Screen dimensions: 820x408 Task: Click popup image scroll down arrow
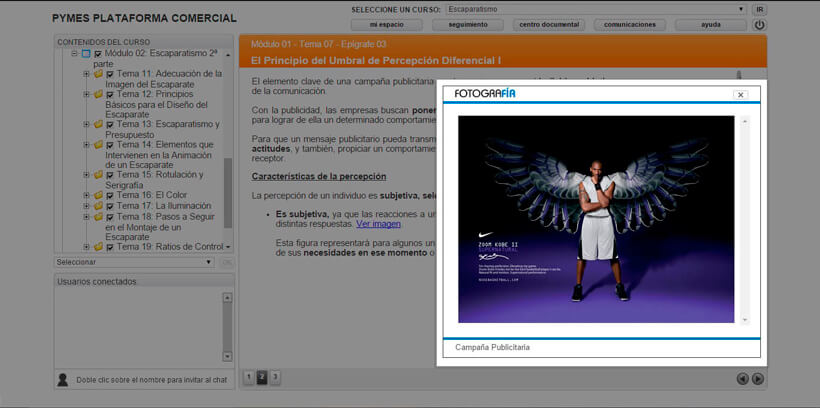pyautogui.click(x=745, y=320)
